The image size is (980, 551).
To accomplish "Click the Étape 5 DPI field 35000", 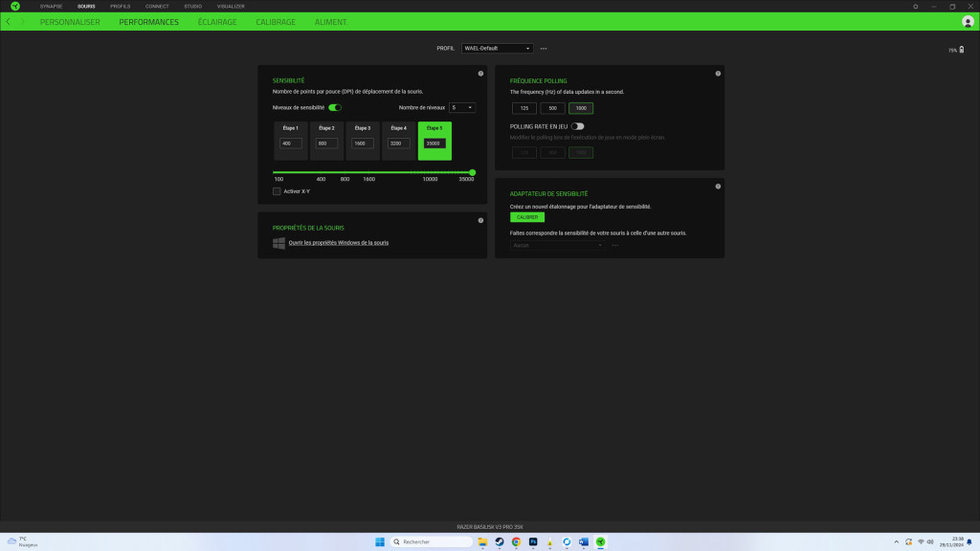I will (x=434, y=143).
